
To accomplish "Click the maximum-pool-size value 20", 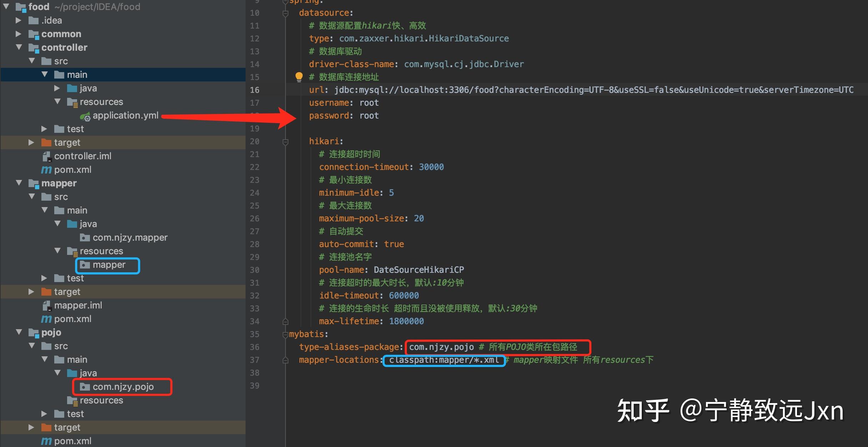I will point(419,219).
